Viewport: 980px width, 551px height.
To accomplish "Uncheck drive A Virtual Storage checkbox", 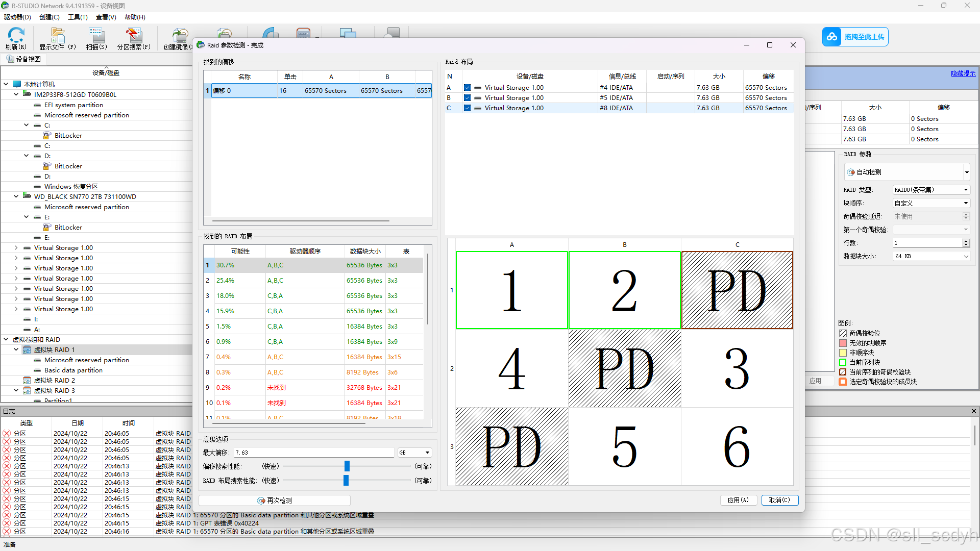I will click(467, 88).
